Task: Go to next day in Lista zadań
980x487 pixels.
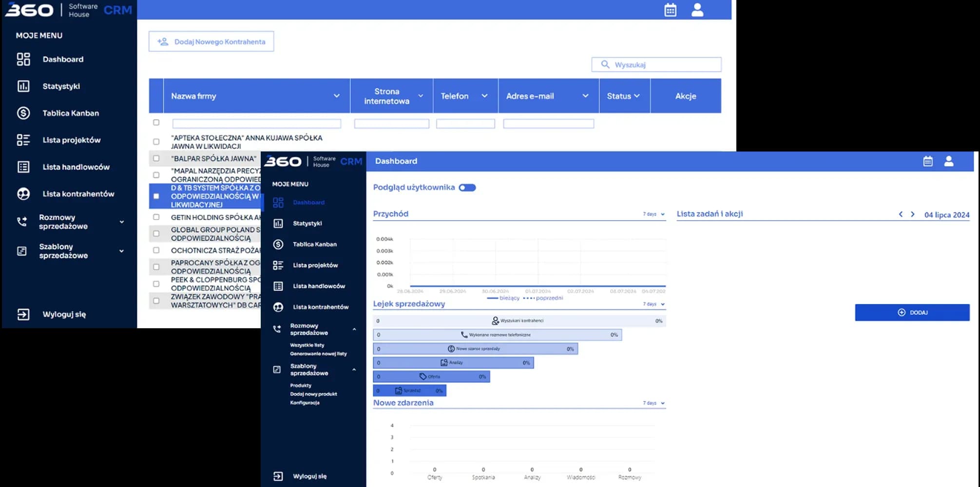Action: click(913, 214)
